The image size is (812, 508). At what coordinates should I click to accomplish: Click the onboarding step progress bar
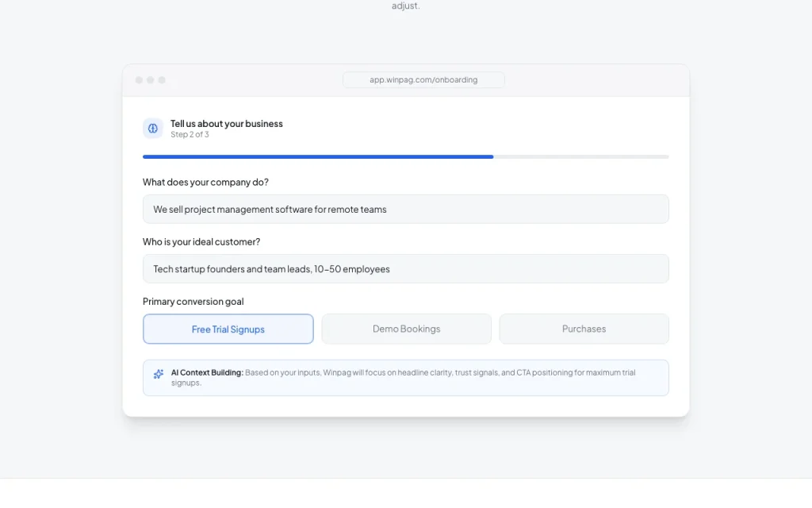[406, 156]
